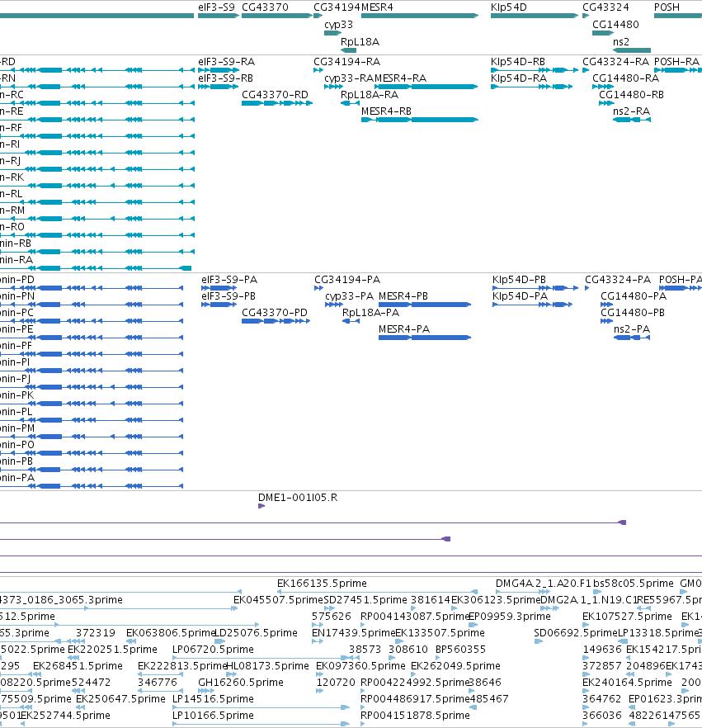702x728 pixels.
Task: Click transcript label CG43370-RD
Action: pyautogui.click(x=275, y=95)
